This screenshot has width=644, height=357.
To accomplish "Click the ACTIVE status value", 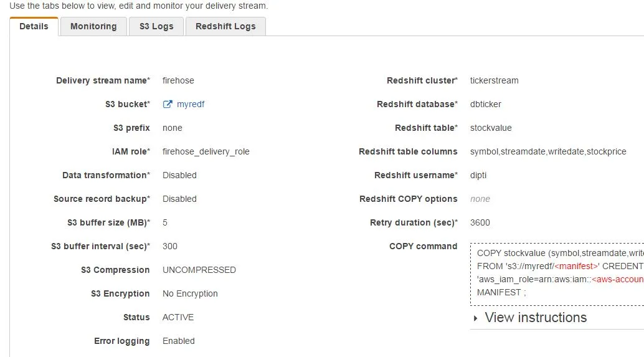I will click(x=178, y=317).
